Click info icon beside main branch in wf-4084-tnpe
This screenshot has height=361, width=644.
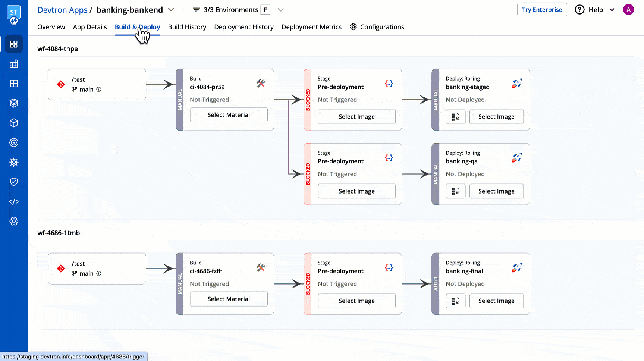pos(99,90)
